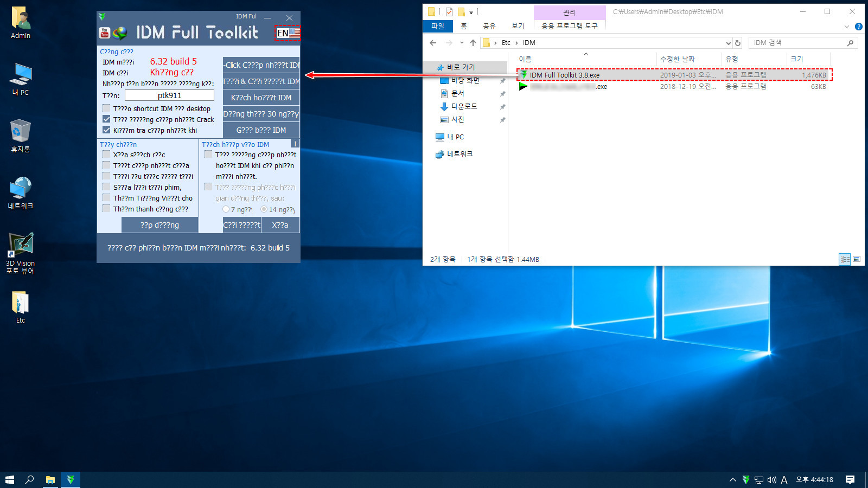The width and height of the screenshot is (868, 488).
Task: Check the option ending with 'phim,'
Action: [106, 187]
